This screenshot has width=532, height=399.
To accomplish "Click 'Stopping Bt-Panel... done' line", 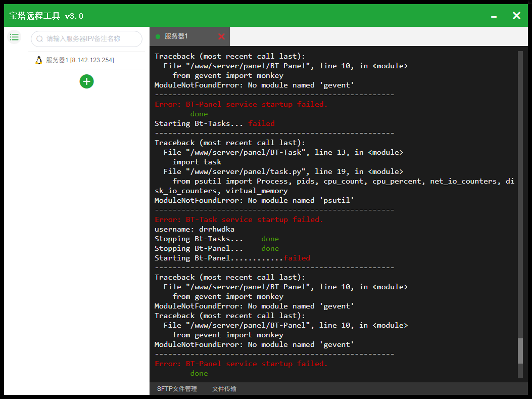I will pyautogui.click(x=217, y=249).
